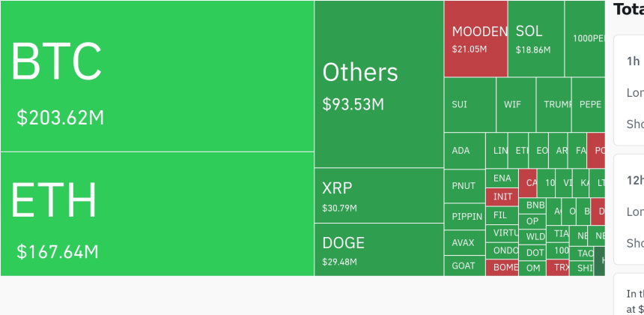Open the PIPPIN tile
The width and height of the screenshot is (644, 315).
464,217
